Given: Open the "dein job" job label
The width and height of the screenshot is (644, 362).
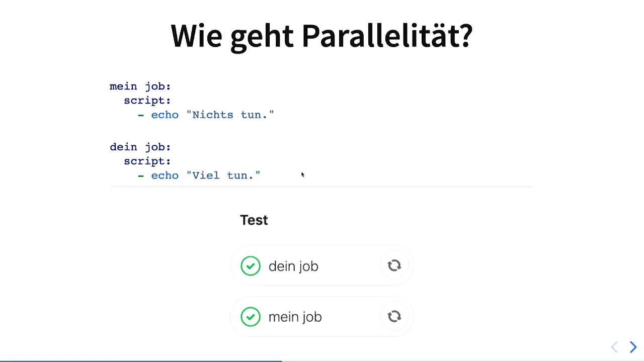Looking at the screenshot, I should click(293, 266).
